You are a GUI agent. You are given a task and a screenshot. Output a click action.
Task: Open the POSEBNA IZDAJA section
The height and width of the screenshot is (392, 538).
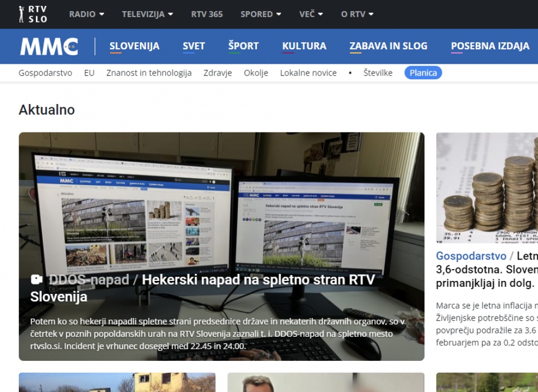490,46
